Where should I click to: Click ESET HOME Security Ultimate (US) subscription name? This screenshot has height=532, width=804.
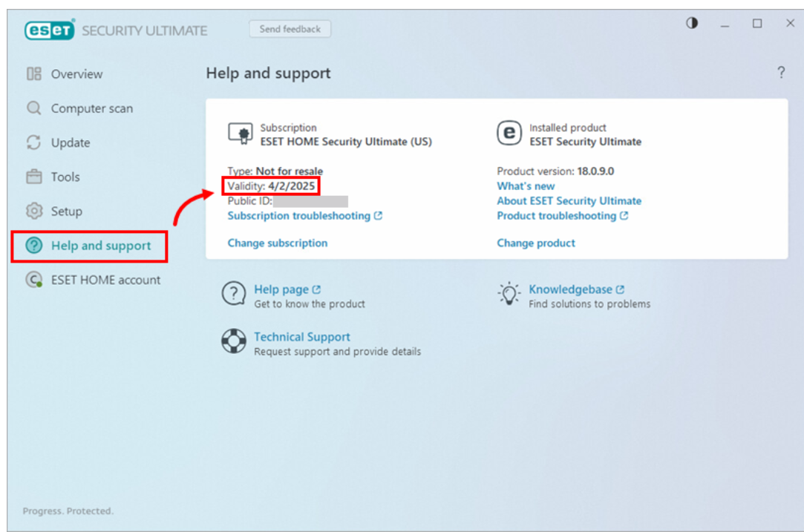(x=346, y=142)
